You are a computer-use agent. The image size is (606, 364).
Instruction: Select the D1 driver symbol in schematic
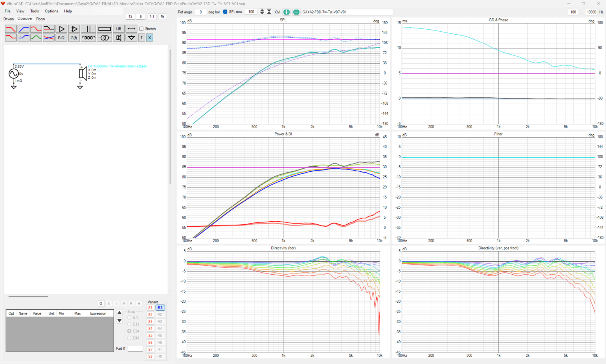coord(83,74)
